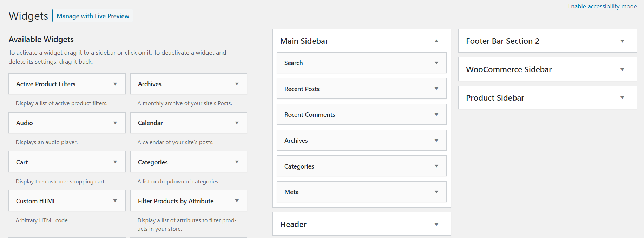
Task: Expand Meta widget in Main Sidebar
Action: pyautogui.click(x=436, y=192)
